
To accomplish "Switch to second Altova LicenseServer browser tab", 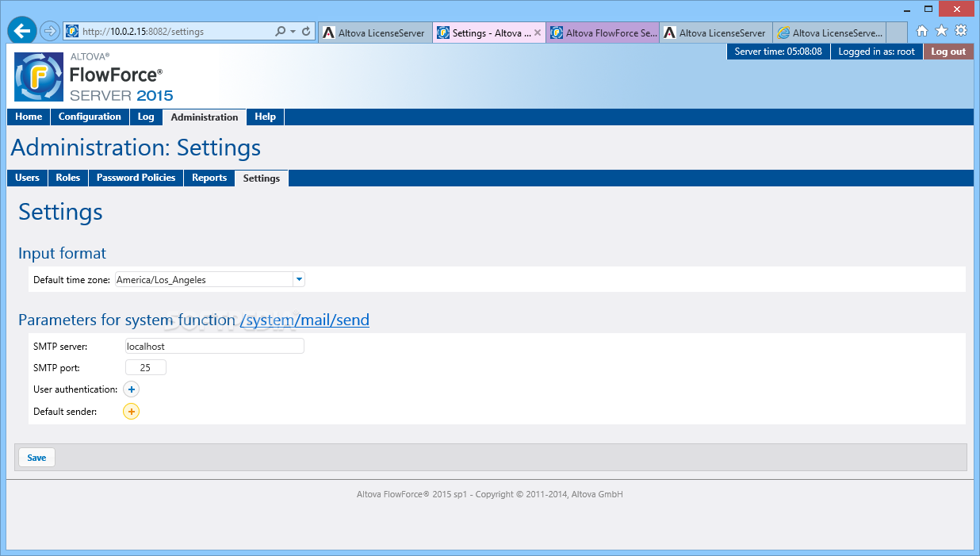I will 716,33.
